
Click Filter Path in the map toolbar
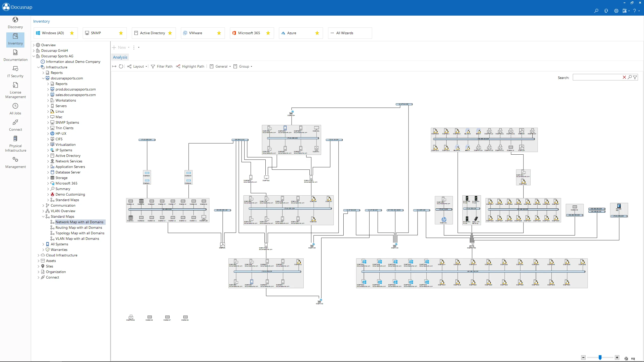[162, 66]
